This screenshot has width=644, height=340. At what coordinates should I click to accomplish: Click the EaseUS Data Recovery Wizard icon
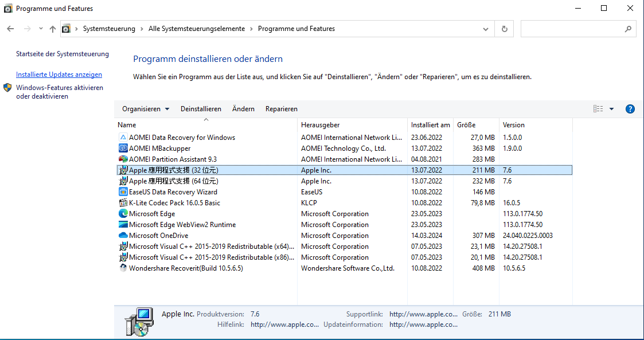coord(123,192)
